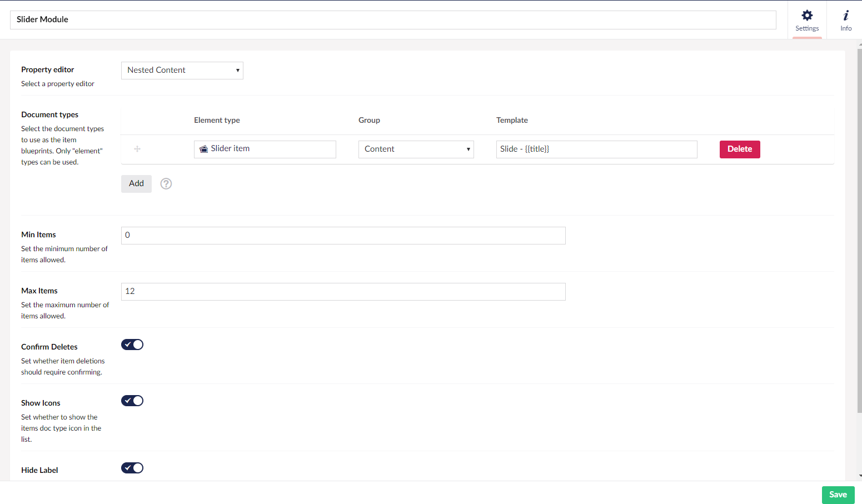Disable the Show Icons toggle

click(132, 401)
